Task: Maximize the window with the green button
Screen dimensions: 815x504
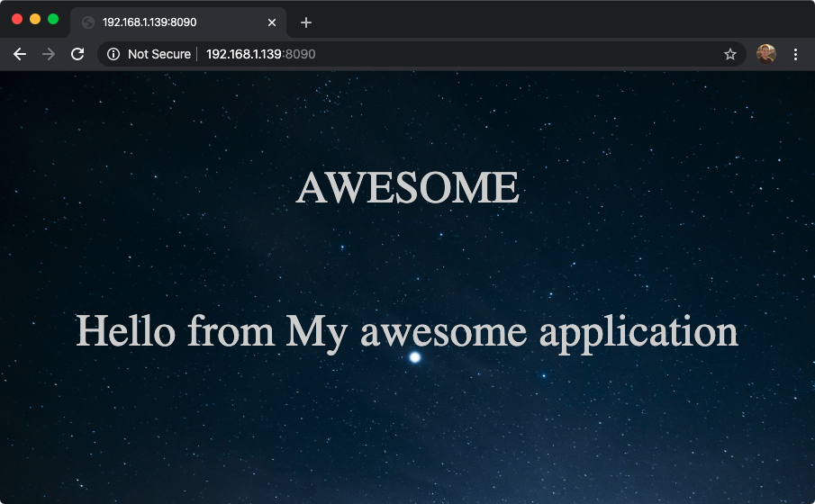Action: [53, 19]
